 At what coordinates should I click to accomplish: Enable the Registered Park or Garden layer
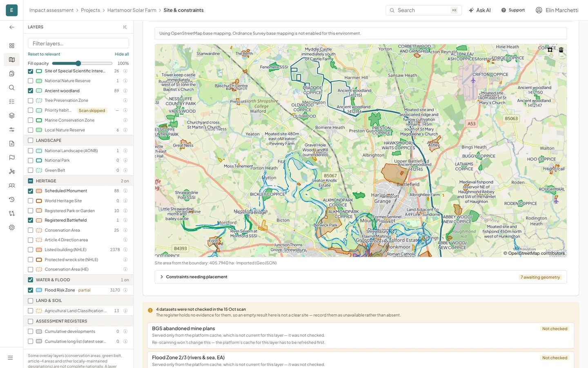coord(31,211)
